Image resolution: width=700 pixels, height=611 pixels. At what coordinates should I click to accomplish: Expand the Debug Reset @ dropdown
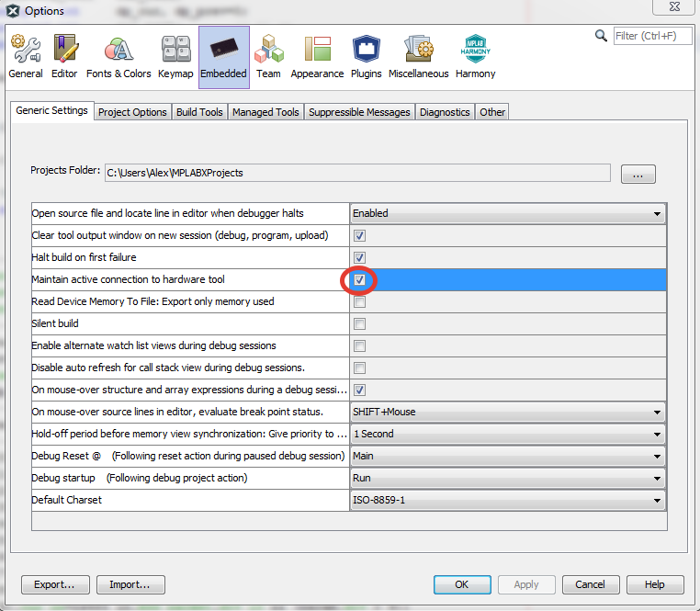click(507, 456)
